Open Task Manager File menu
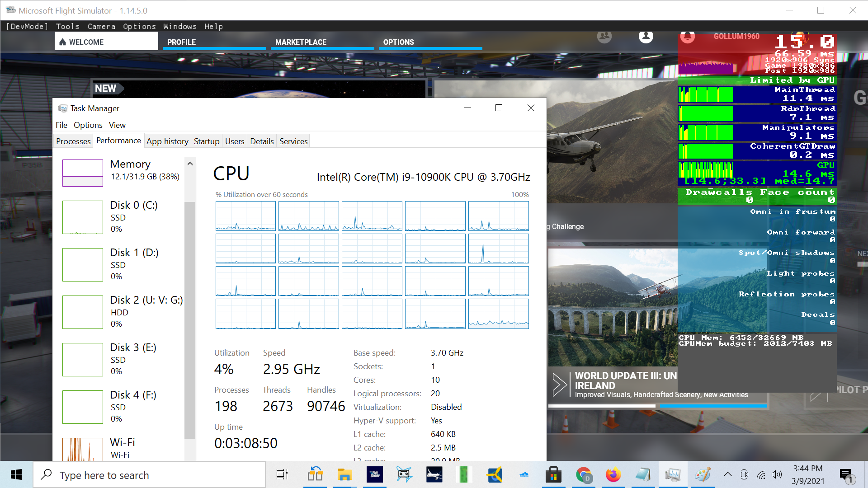The width and height of the screenshot is (868, 488). tap(61, 125)
